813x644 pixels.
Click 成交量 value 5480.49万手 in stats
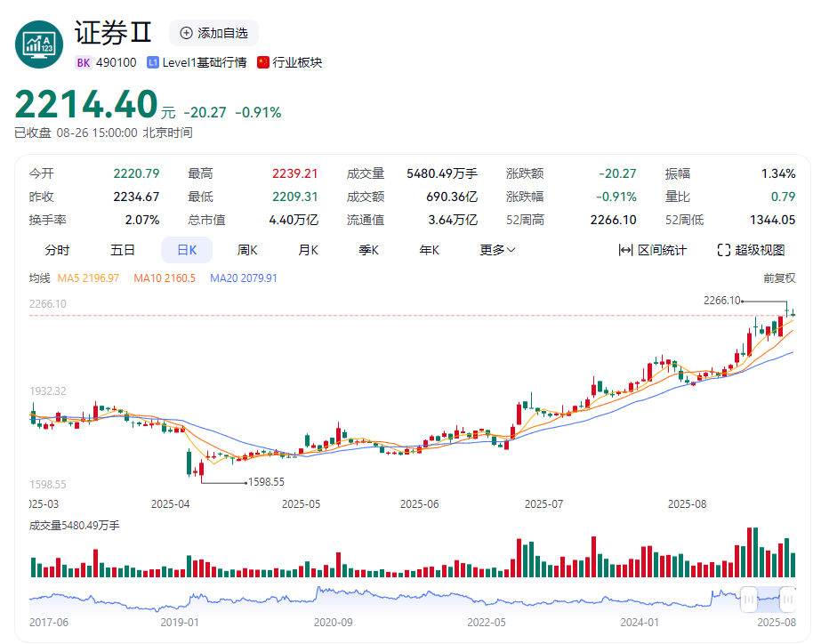click(442, 173)
